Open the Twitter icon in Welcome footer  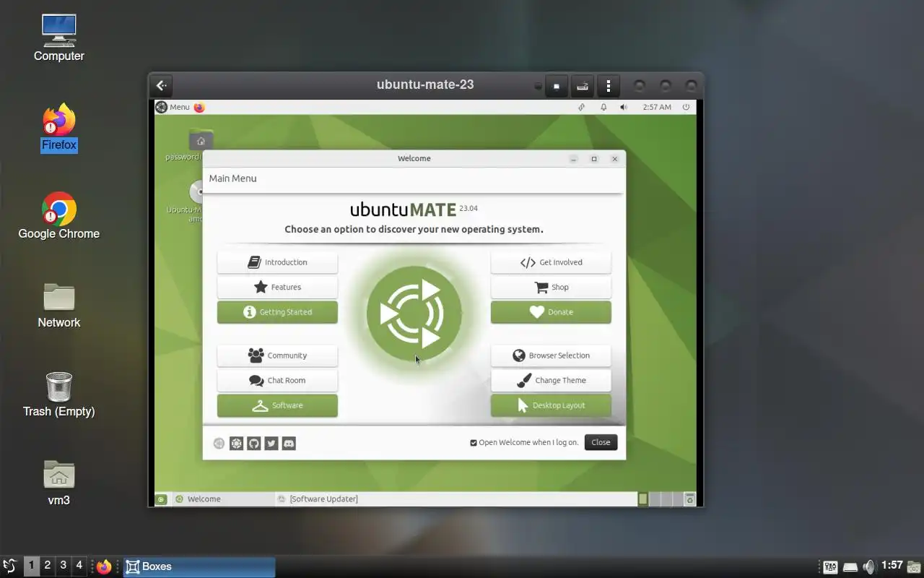271,444
